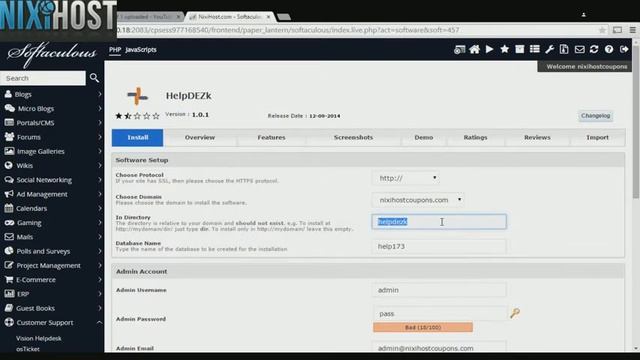Click the star rating for HelpDEZk

137,116
